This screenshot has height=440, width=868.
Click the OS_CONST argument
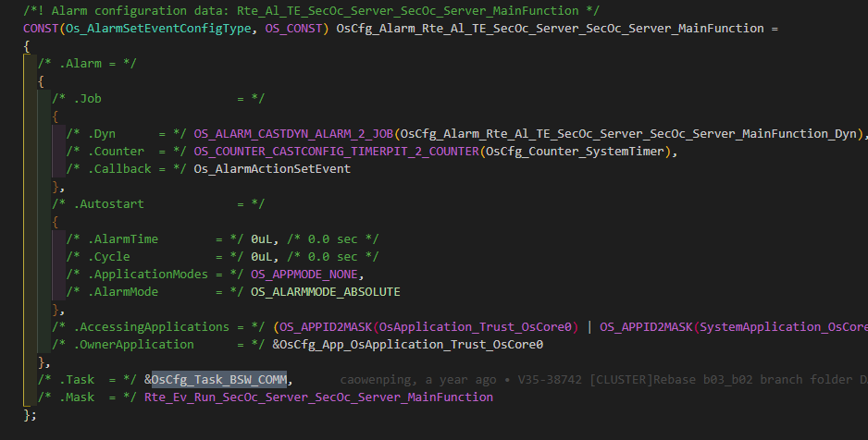click(292, 29)
